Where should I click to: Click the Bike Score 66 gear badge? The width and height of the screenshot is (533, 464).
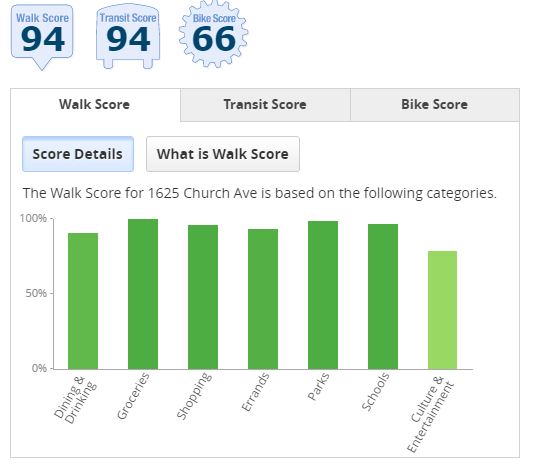coord(213,34)
